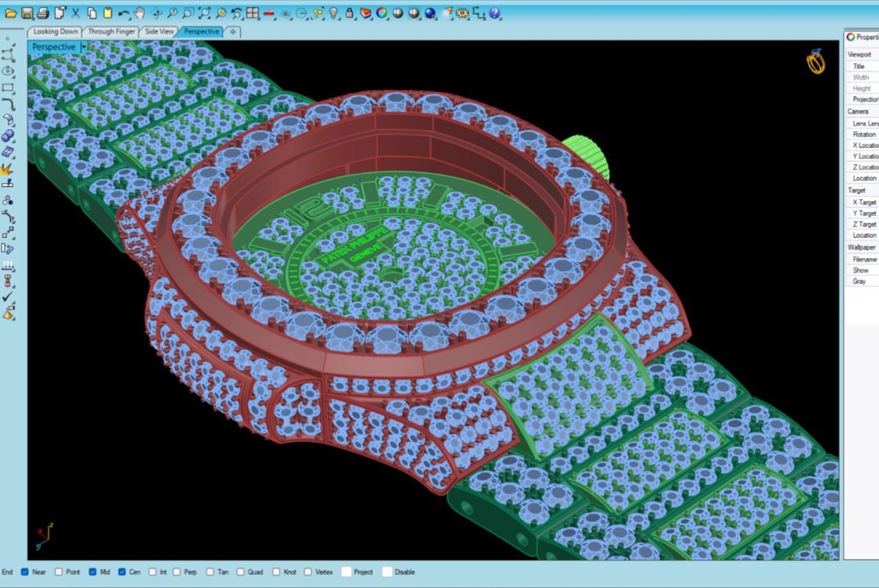The height and width of the screenshot is (588, 879).
Task: Click the padlock lock objects icon
Action: click(x=349, y=13)
